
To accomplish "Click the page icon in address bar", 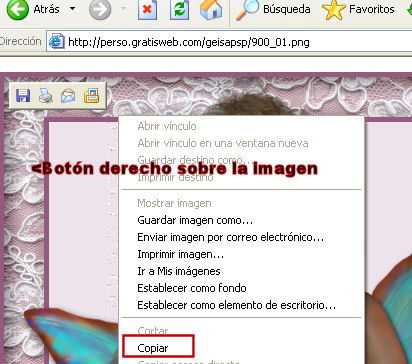I will coord(57,41).
